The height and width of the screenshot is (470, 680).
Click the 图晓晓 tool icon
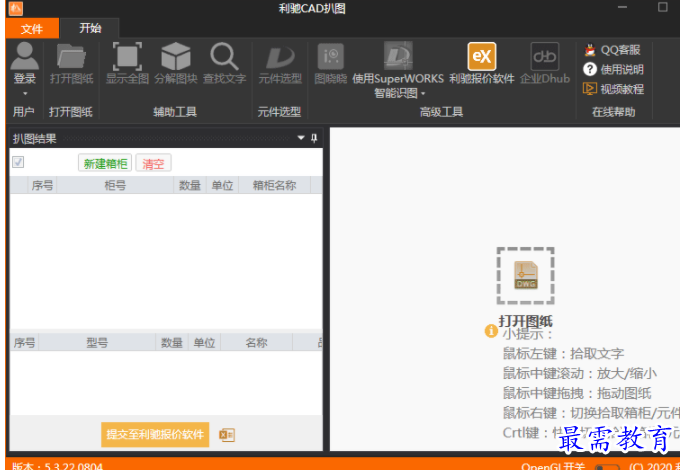point(330,56)
